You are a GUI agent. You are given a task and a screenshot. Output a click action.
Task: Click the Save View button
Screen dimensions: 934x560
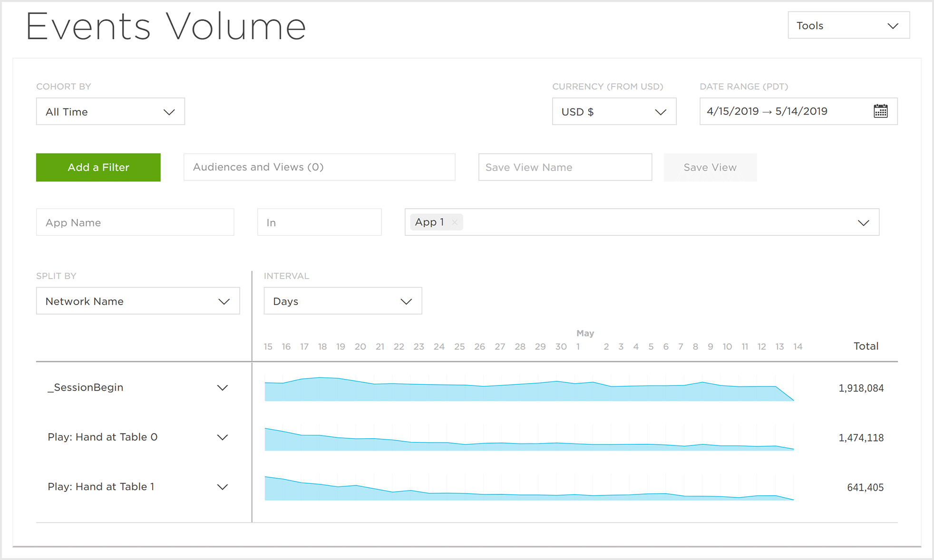710,167
